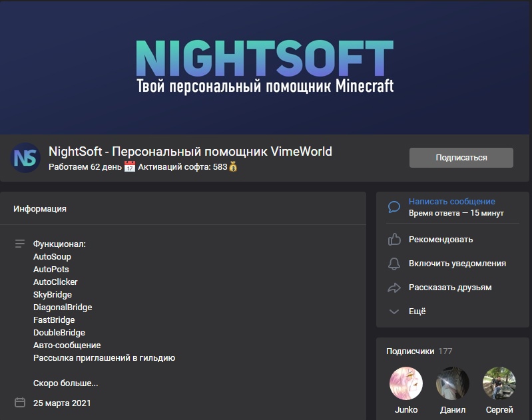532x420 pixels.
Task: Click the FastBridge line
Action: point(54,320)
